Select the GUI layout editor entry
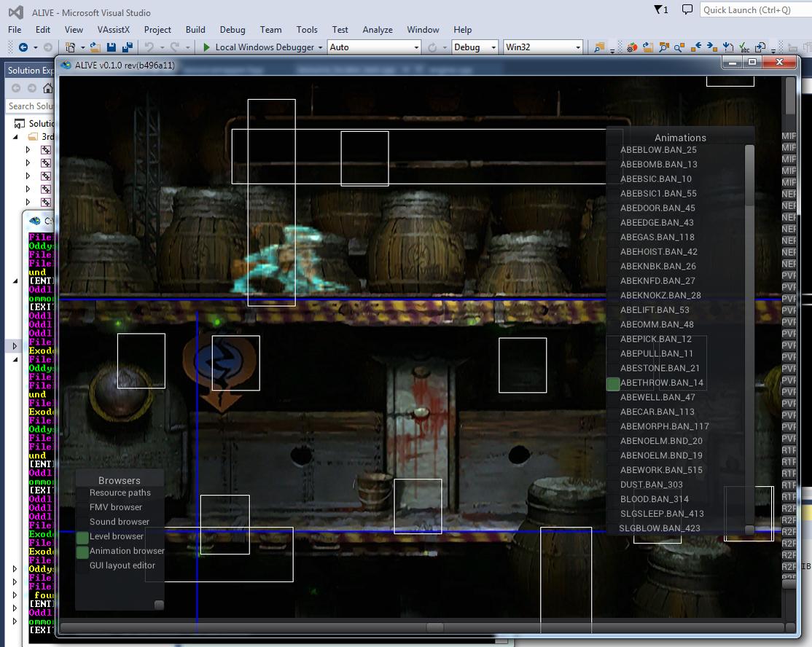The image size is (812, 647). [122, 565]
